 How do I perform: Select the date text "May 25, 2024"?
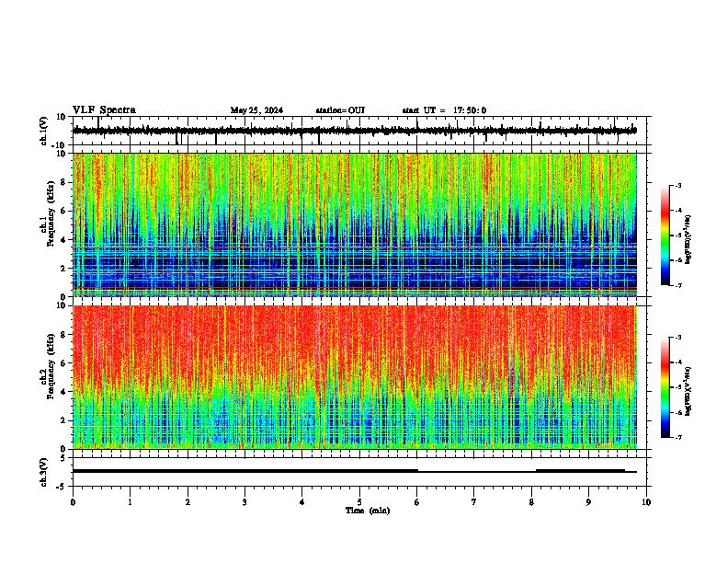[x=256, y=110]
